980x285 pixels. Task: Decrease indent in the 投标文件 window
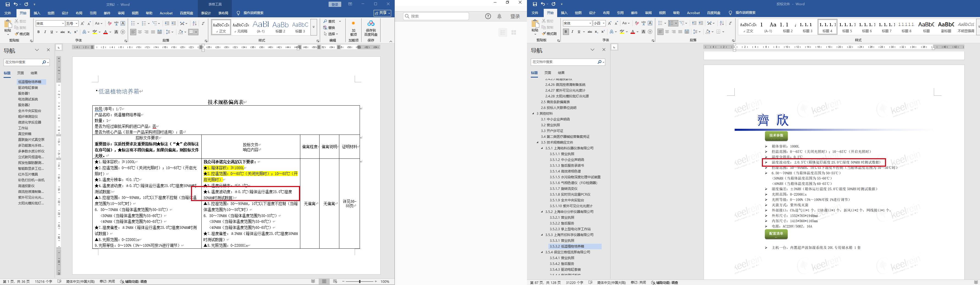pyautogui.click(x=694, y=23)
